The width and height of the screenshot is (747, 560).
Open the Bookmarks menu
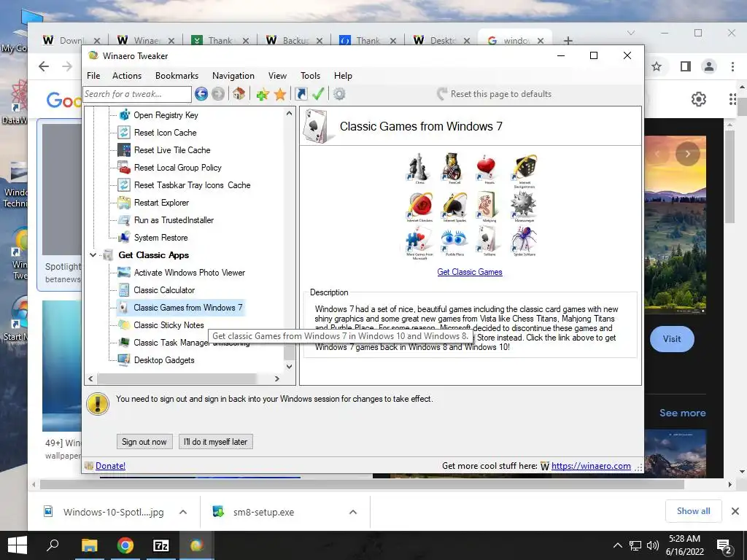coord(177,76)
